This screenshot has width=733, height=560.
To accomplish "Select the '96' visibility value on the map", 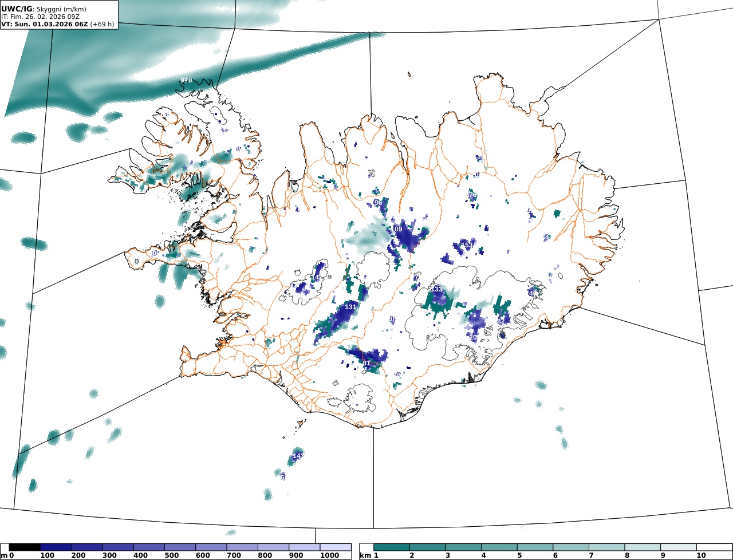I will tap(378, 203).
